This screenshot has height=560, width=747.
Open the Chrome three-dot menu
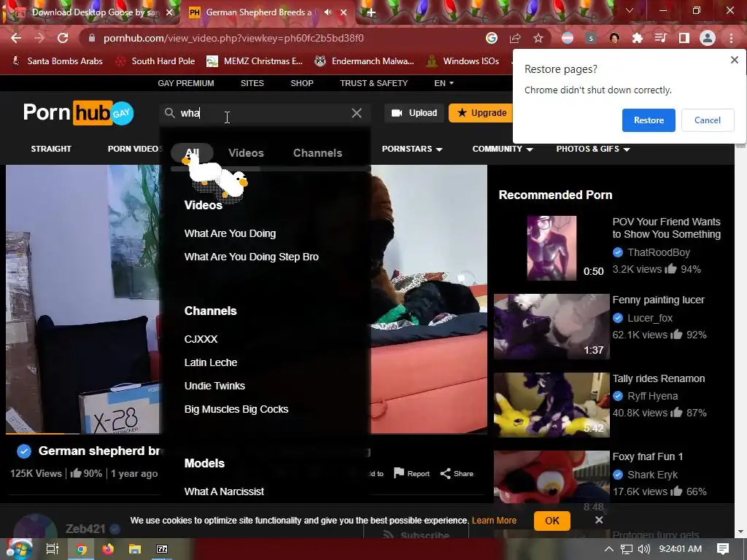pyautogui.click(x=731, y=38)
